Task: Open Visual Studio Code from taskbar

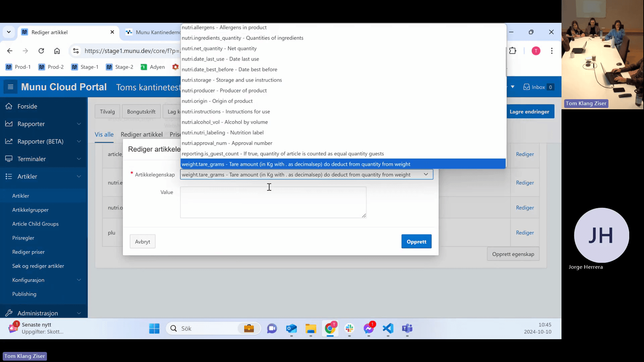Action: [388, 328]
